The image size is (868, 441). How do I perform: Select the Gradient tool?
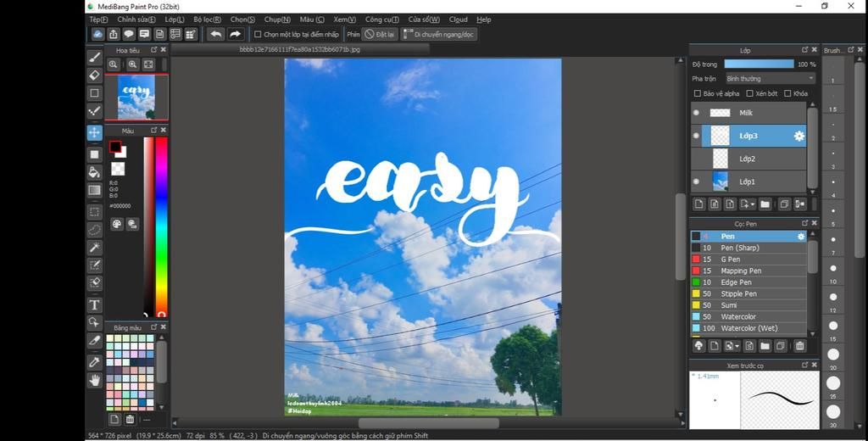[95, 190]
